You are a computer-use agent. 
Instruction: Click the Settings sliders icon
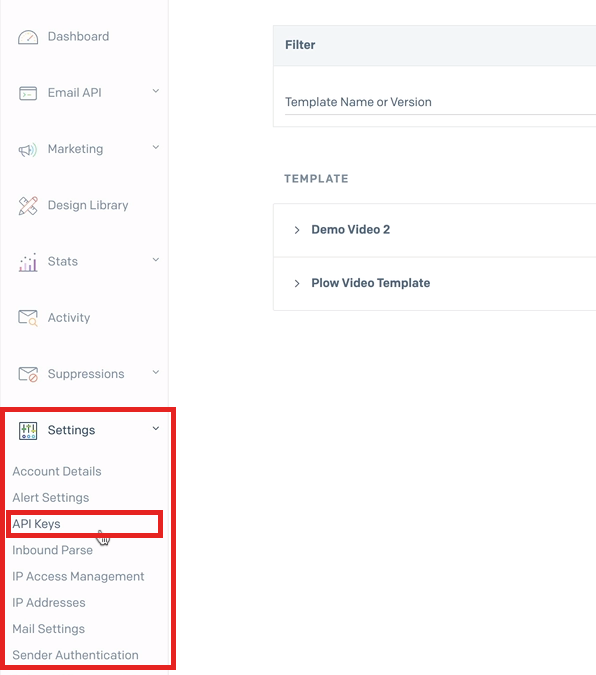click(28, 430)
